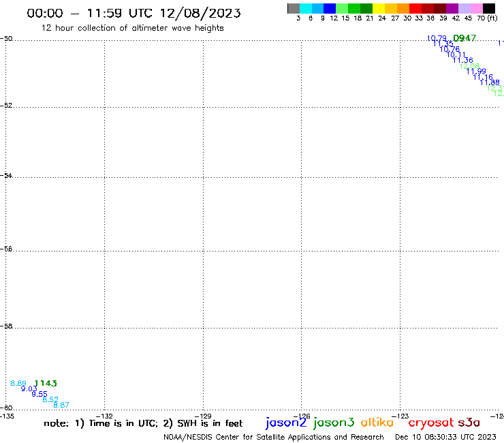
Task: Click the -56 latitude axis label
Action: [x=6, y=249]
